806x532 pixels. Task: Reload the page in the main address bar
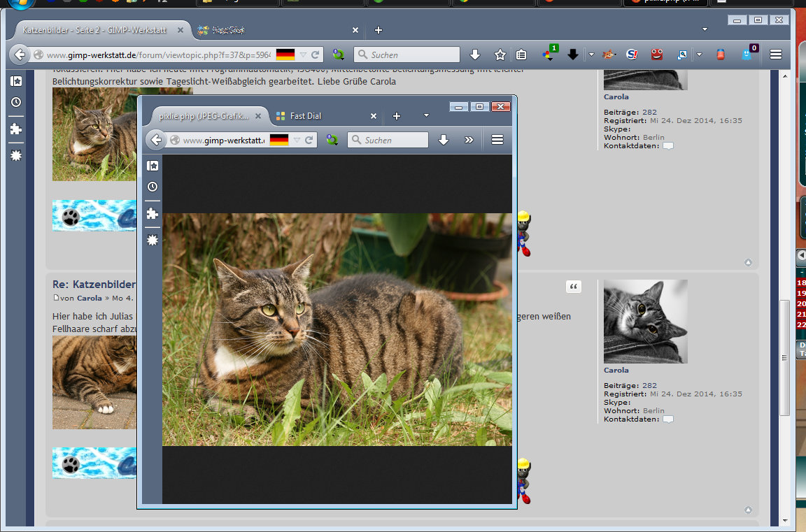316,55
